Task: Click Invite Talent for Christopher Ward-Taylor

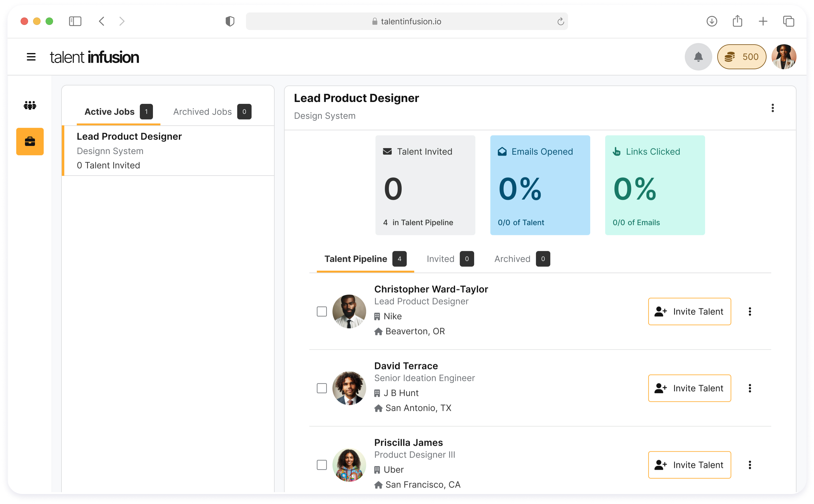Action: pos(689,311)
